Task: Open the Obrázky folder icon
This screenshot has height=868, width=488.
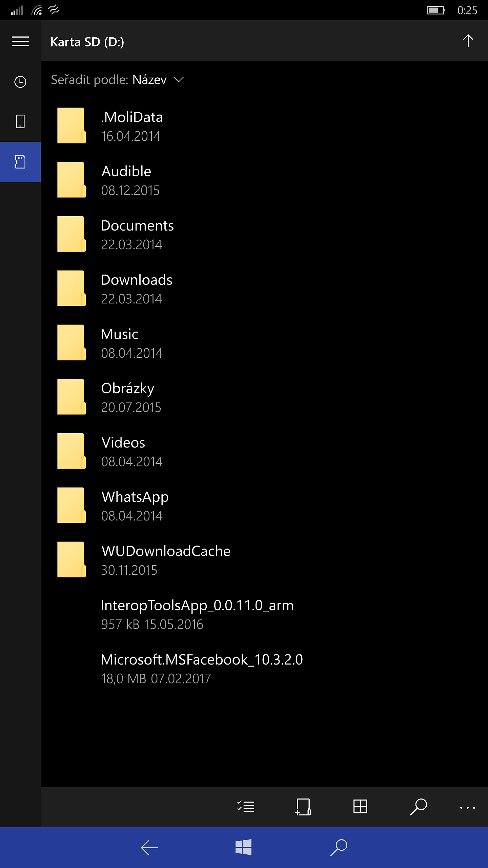Action: (x=71, y=397)
